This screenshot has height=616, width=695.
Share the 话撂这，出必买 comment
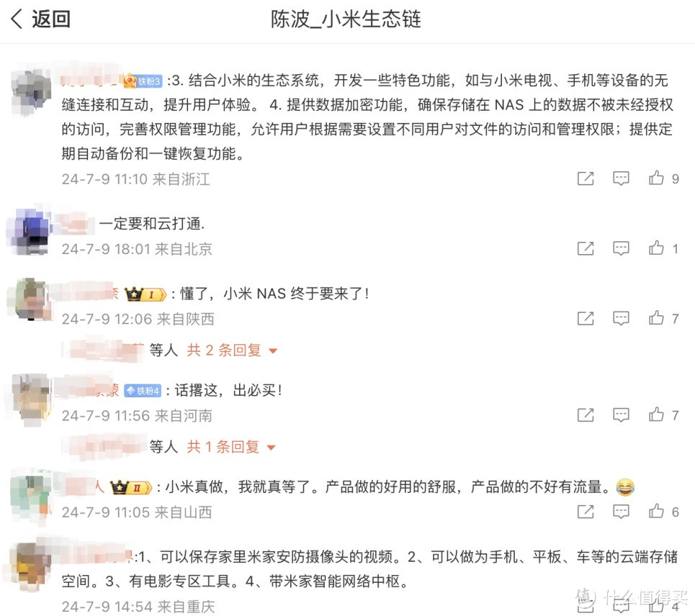coord(585,415)
